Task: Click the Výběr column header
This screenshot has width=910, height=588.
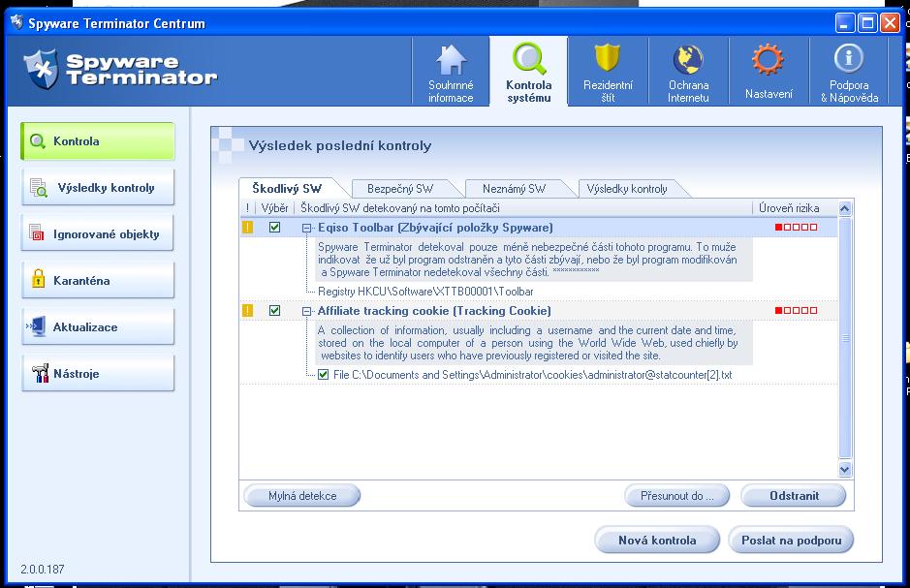Action: point(274,207)
